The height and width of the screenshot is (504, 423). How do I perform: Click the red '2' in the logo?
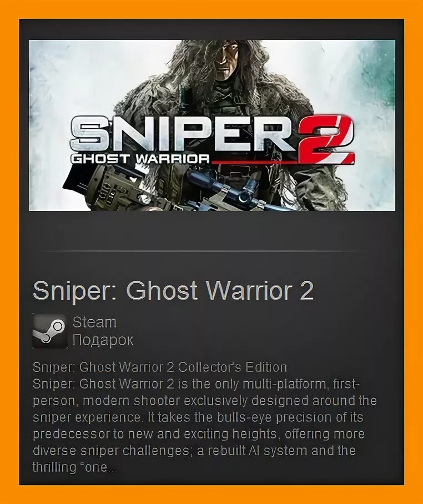325,139
